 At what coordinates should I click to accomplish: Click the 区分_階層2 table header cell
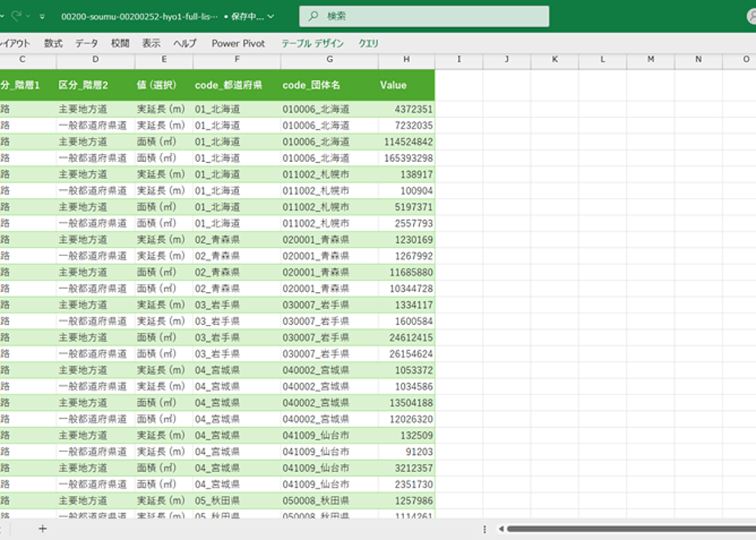[x=96, y=85]
